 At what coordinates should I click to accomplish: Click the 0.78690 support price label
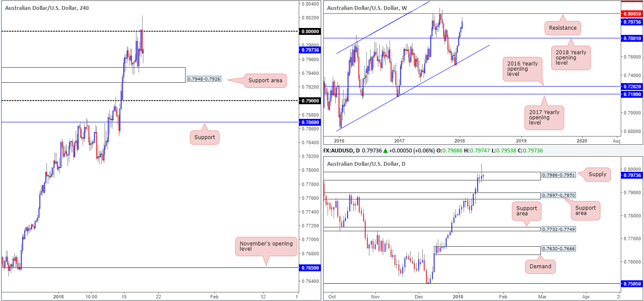(x=310, y=122)
